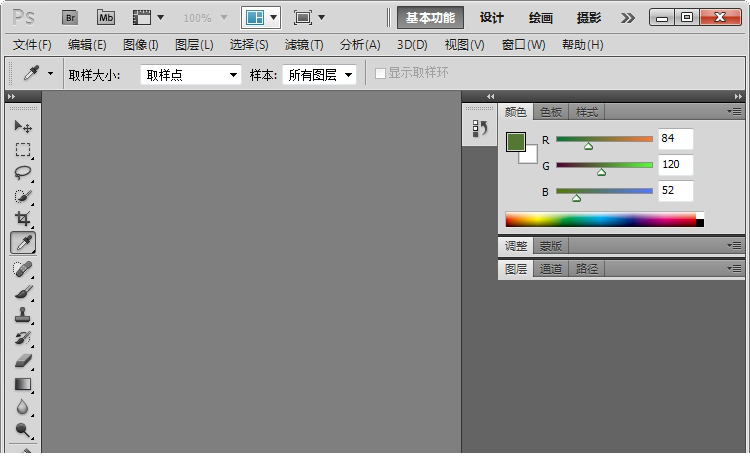Select the Clone Stamp tool
The width and height of the screenshot is (750, 471).
click(x=22, y=315)
